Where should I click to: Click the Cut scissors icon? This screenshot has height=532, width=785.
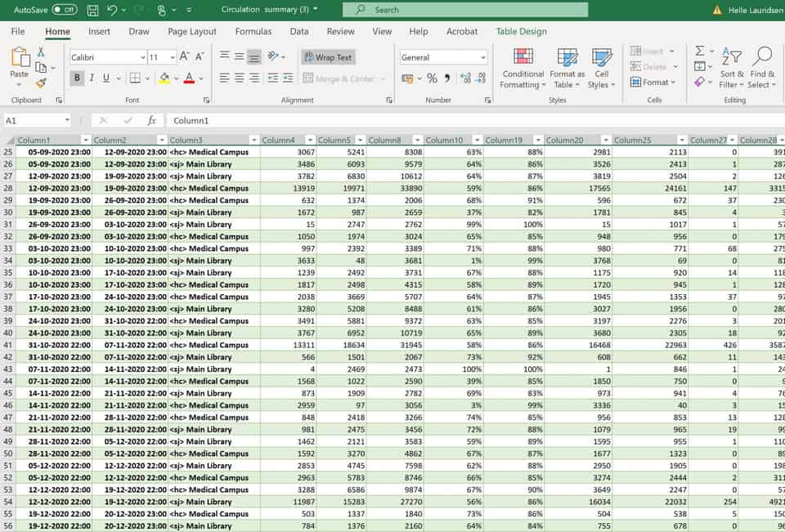pos(41,52)
